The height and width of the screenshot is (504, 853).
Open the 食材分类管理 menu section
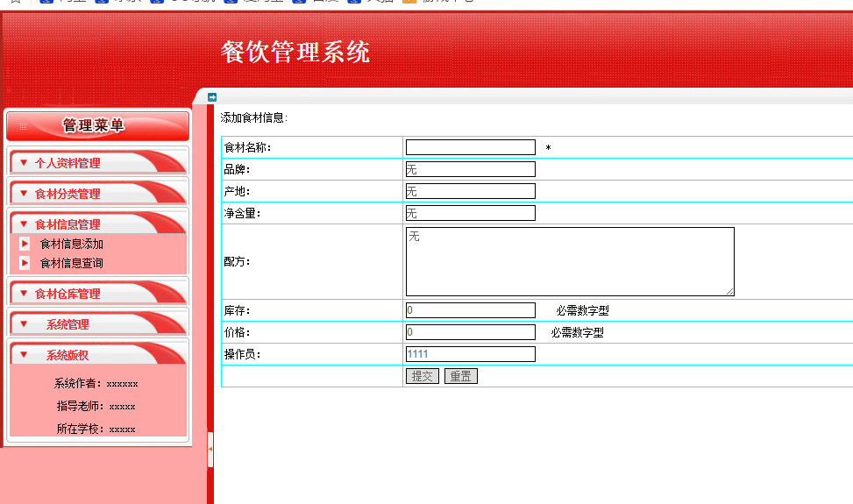pyautogui.click(x=98, y=194)
